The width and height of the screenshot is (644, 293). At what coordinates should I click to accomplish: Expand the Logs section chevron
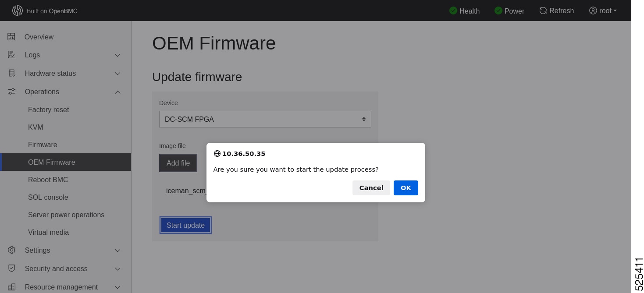pos(117,55)
